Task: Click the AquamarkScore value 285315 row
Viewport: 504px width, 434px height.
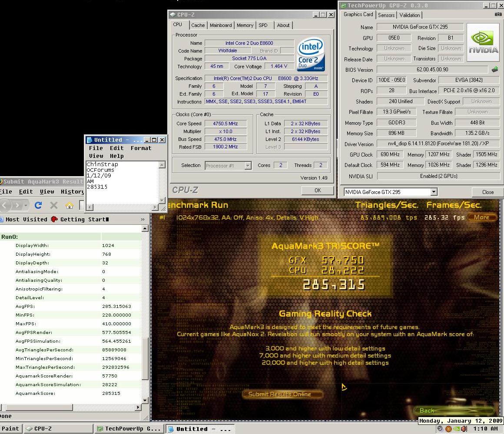Action: point(71,393)
